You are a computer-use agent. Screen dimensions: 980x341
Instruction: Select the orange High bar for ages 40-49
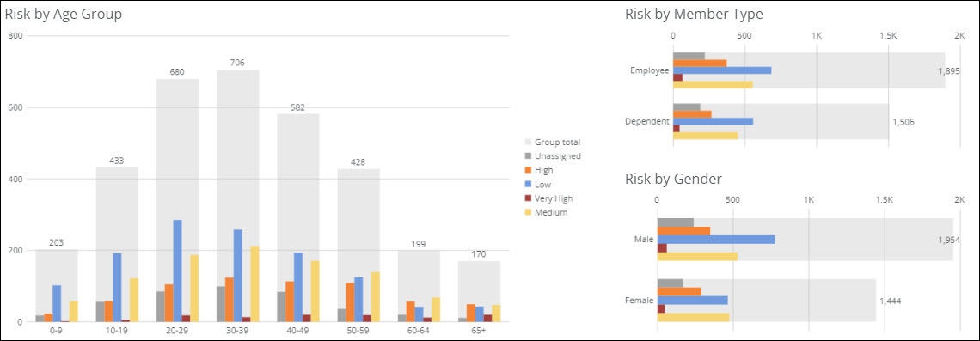coord(290,301)
